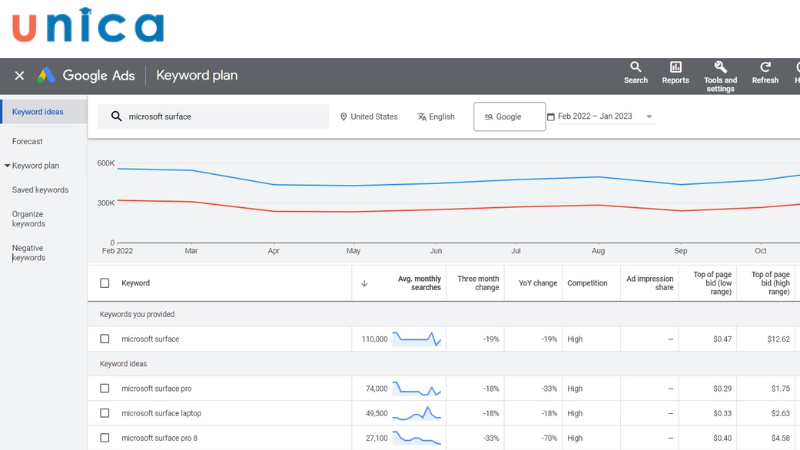
Task: Open Saved keywords in sidebar
Action: 40,190
